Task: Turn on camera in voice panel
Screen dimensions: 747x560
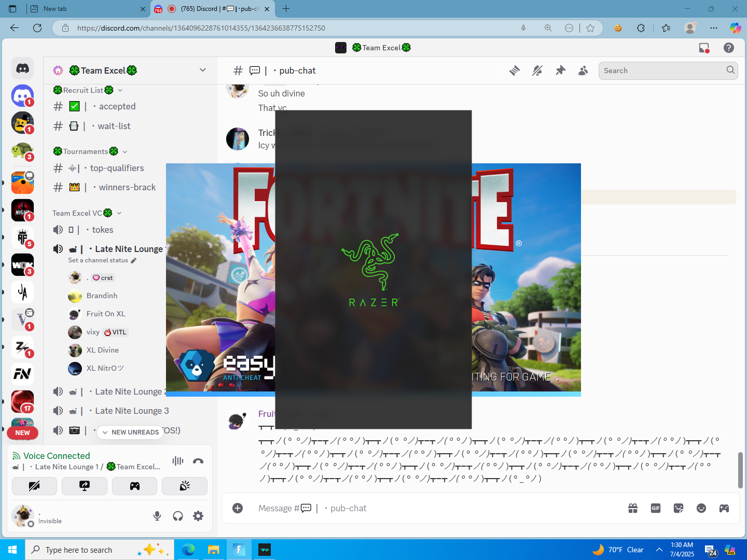Action: [34, 486]
